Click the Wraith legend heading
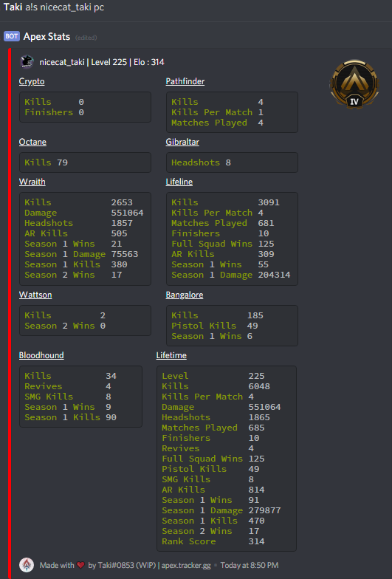This screenshot has width=392, height=579. click(32, 182)
